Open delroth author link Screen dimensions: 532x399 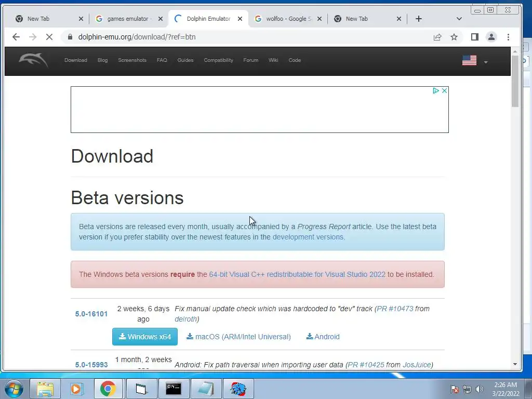185,319
